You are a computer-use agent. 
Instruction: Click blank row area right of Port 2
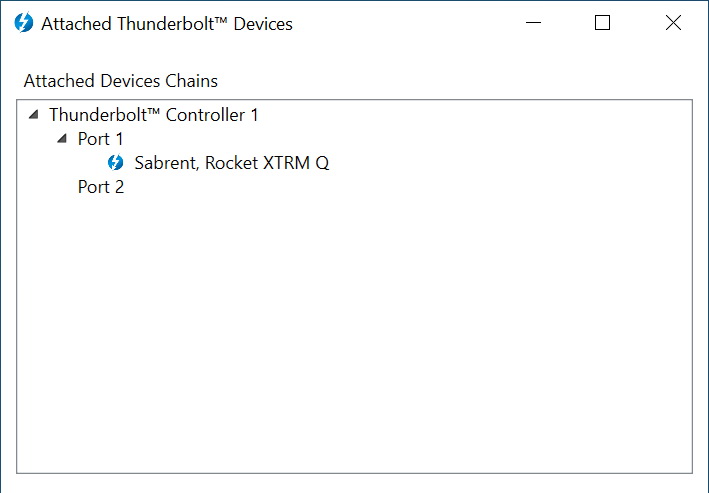[x=407, y=187]
